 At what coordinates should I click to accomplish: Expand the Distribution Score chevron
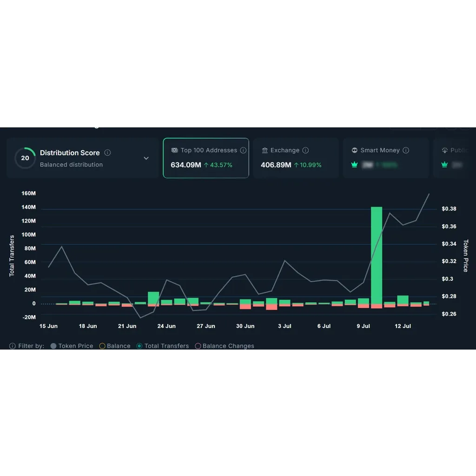pos(146,158)
